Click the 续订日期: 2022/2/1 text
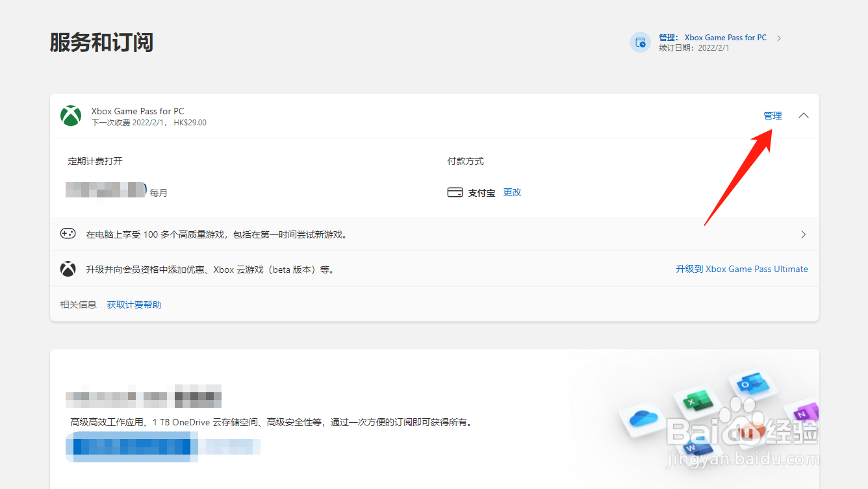 pos(694,48)
